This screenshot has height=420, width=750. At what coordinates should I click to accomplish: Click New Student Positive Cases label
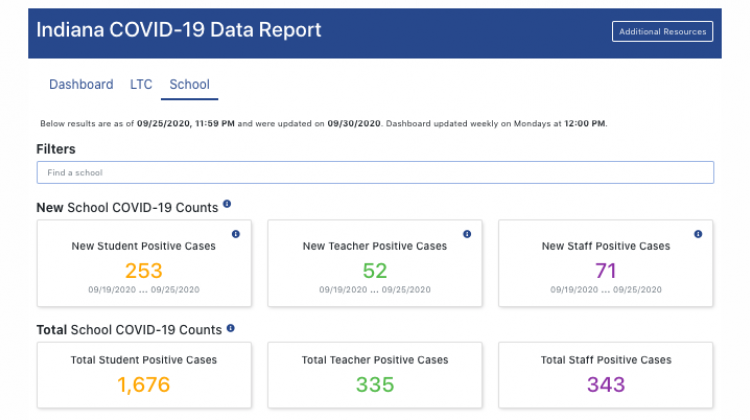point(143,246)
